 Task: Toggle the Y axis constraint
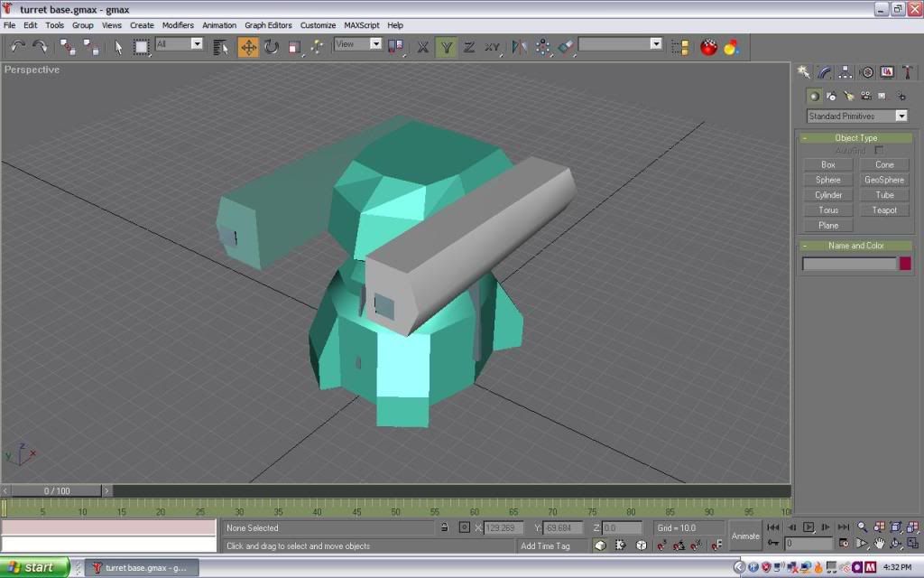[446, 47]
